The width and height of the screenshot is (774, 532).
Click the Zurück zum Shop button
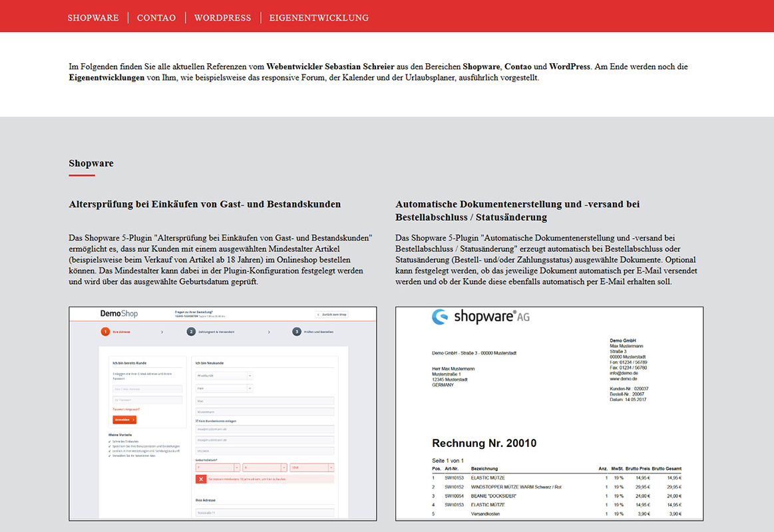click(332, 314)
